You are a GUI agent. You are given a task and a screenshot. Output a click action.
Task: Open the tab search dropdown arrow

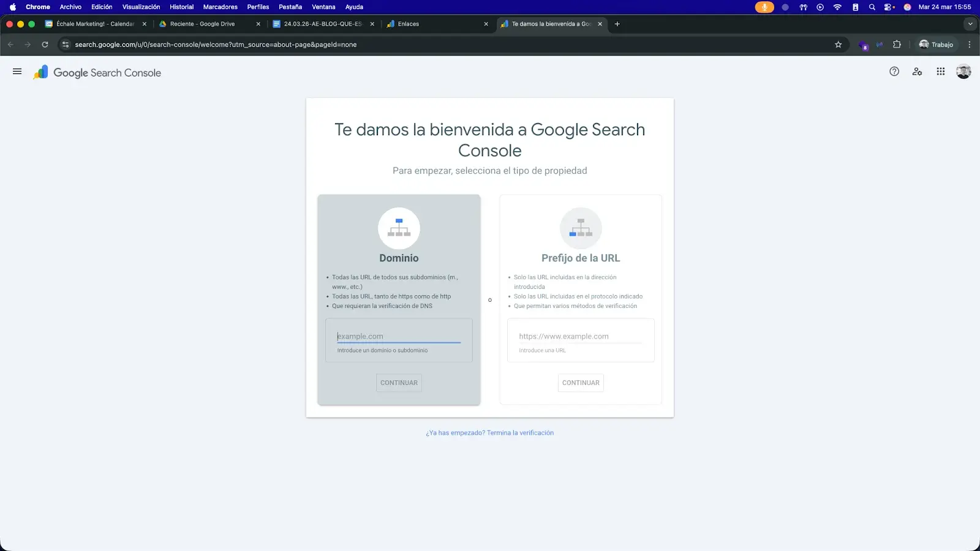[970, 24]
